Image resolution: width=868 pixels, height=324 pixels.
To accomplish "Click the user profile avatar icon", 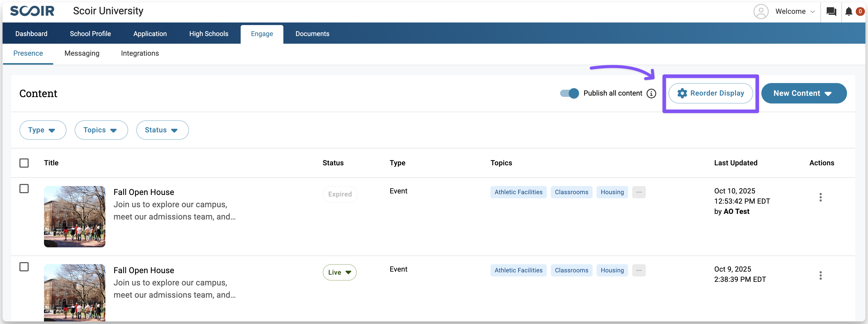I will pyautogui.click(x=761, y=11).
